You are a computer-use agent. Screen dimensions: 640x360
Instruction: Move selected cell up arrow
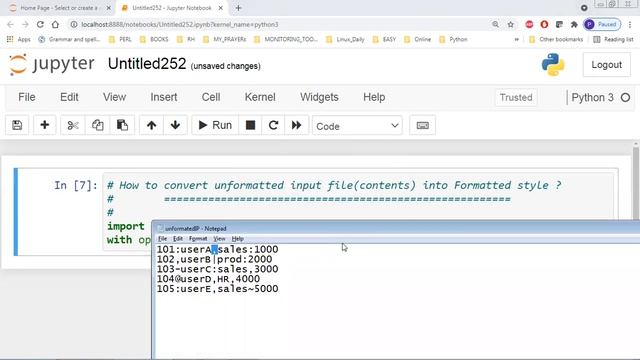[x=151, y=125]
